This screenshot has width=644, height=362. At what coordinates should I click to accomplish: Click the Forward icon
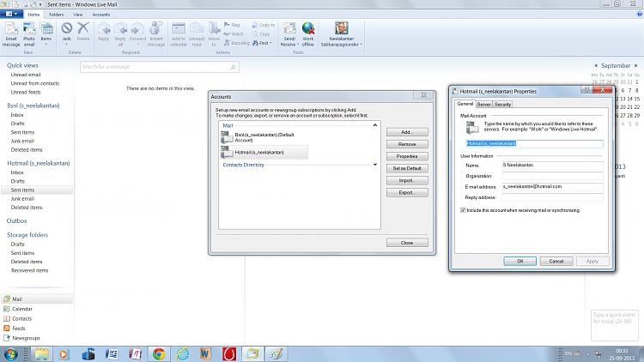point(137,33)
